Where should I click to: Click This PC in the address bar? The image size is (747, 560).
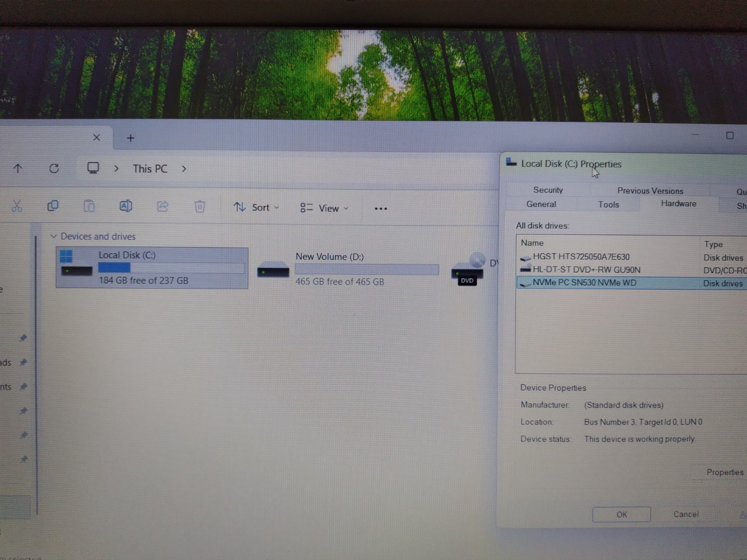[150, 169]
